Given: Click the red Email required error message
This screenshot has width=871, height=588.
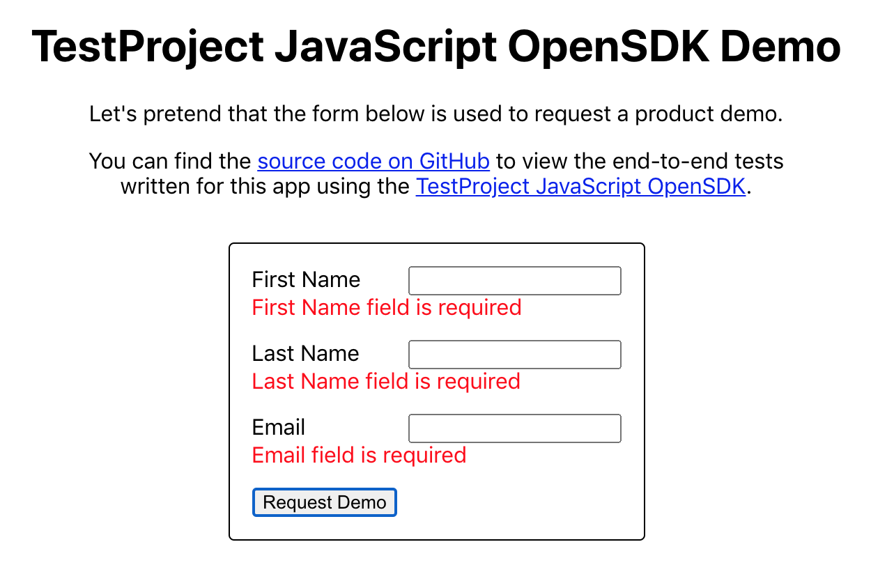Looking at the screenshot, I should (359, 455).
